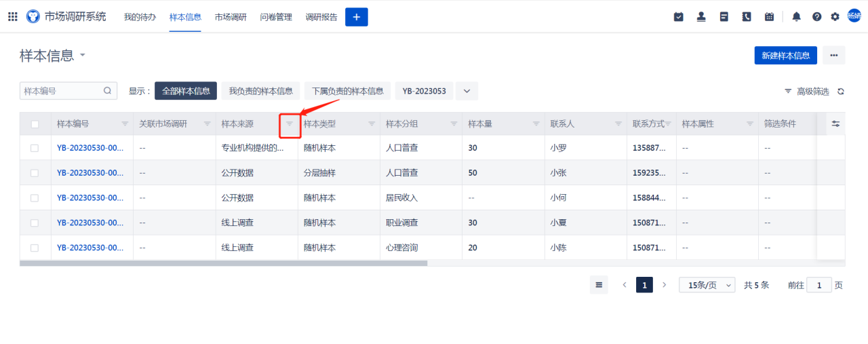Image resolution: width=868 pixels, height=344 pixels.
Task: Filter the 样本属性 column
Action: (750, 124)
